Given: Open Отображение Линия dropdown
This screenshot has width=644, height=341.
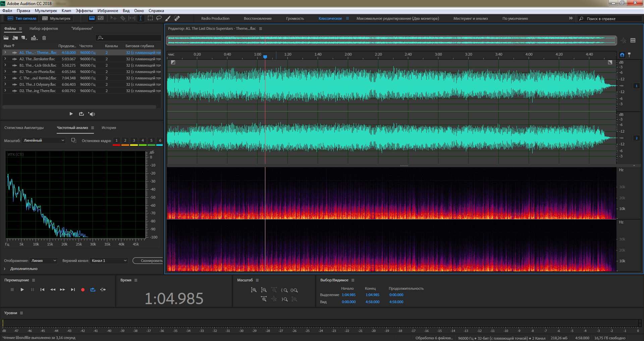Looking at the screenshot, I should 44,261.
